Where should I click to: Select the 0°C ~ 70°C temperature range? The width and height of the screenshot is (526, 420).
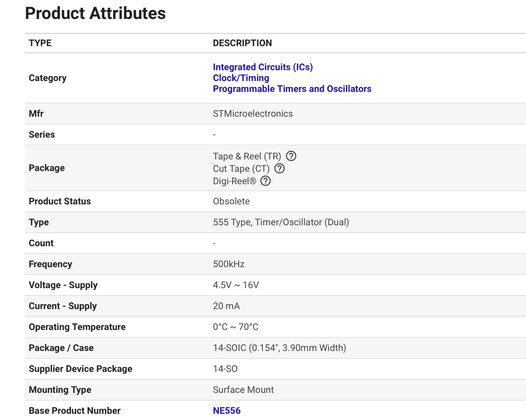pos(236,327)
